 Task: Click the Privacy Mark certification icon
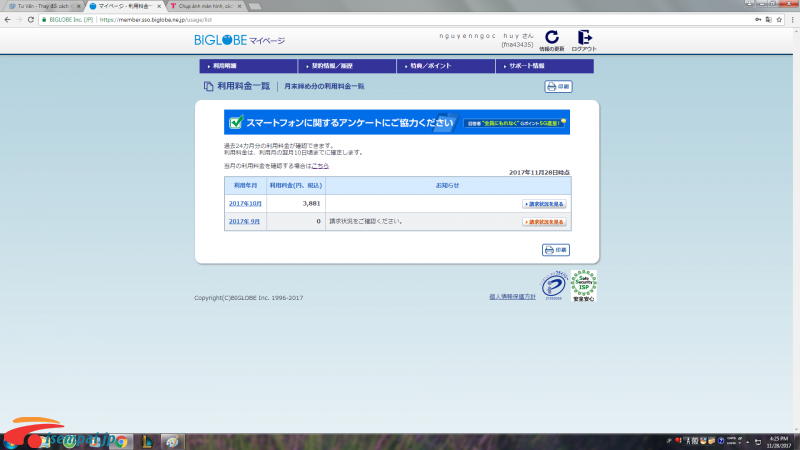pyautogui.click(x=554, y=286)
